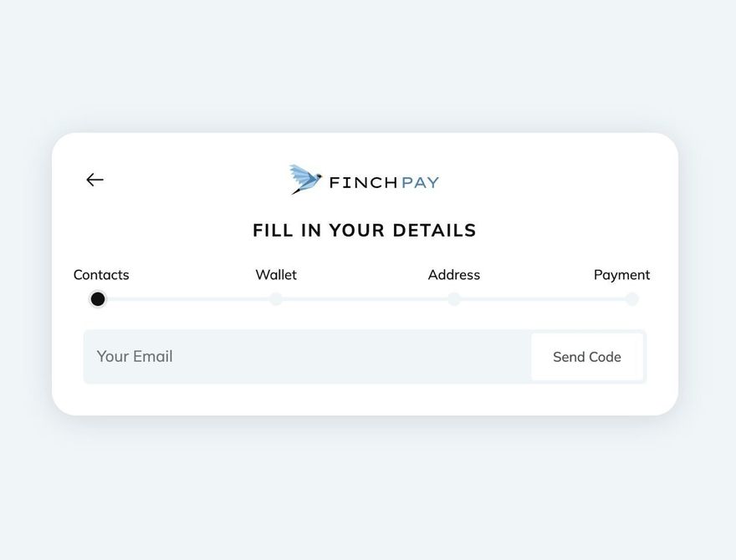Click the blue PAY wordmark text
Screen dimensions: 736x560
420,182
